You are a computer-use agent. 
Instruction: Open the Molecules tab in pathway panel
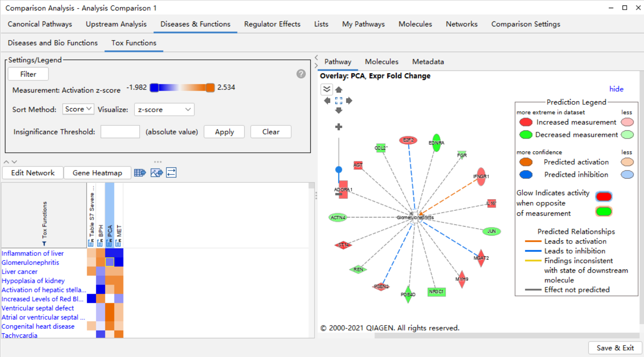click(x=381, y=62)
